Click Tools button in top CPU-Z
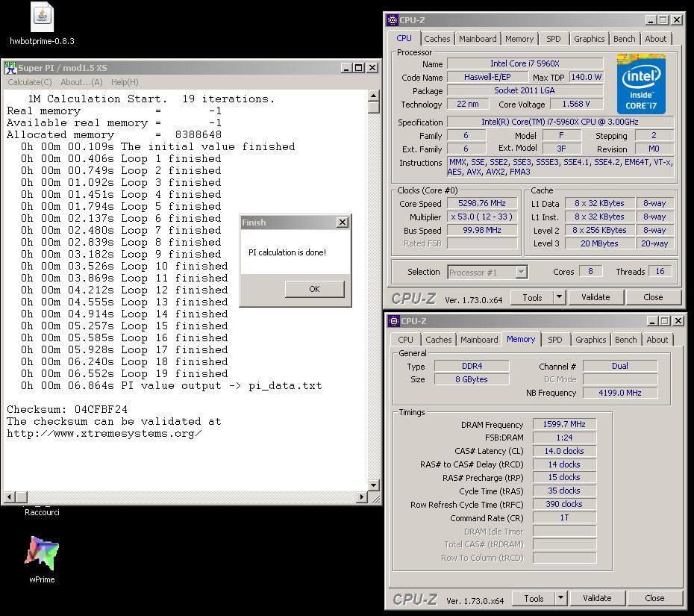Viewport: 694px width, 616px height. pyautogui.click(x=532, y=297)
